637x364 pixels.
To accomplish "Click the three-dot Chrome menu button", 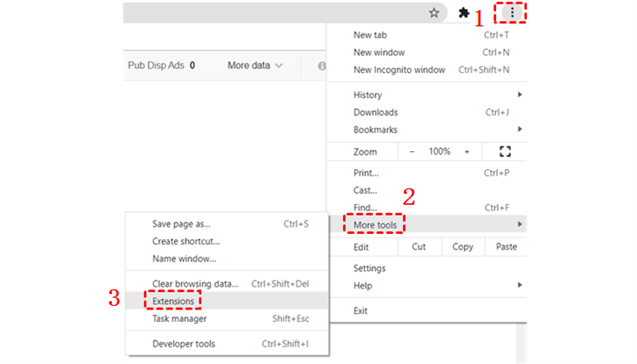I will click(513, 13).
